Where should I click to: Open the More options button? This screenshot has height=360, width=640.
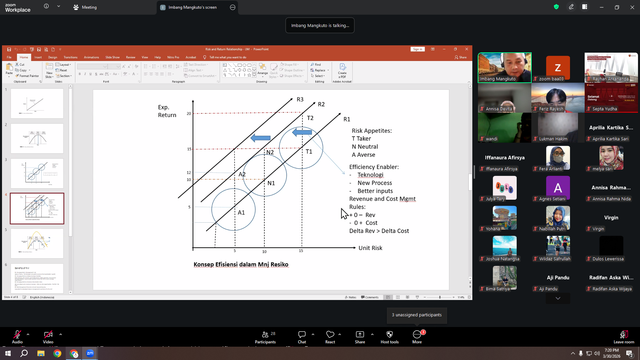click(417, 337)
